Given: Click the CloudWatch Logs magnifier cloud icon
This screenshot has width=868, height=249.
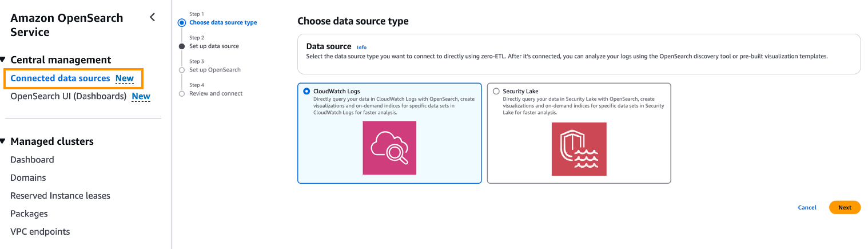Looking at the screenshot, I should coord(389,148).
